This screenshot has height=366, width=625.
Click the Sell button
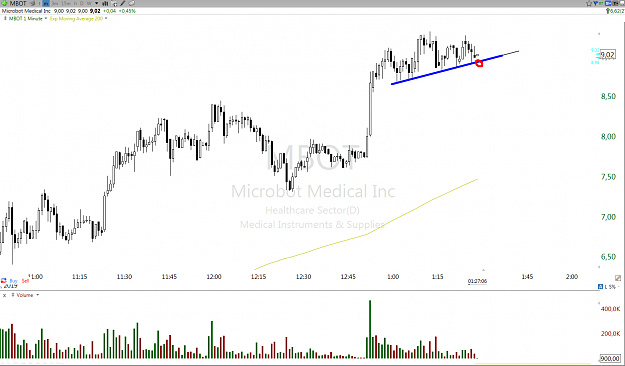tap(25, 281)
